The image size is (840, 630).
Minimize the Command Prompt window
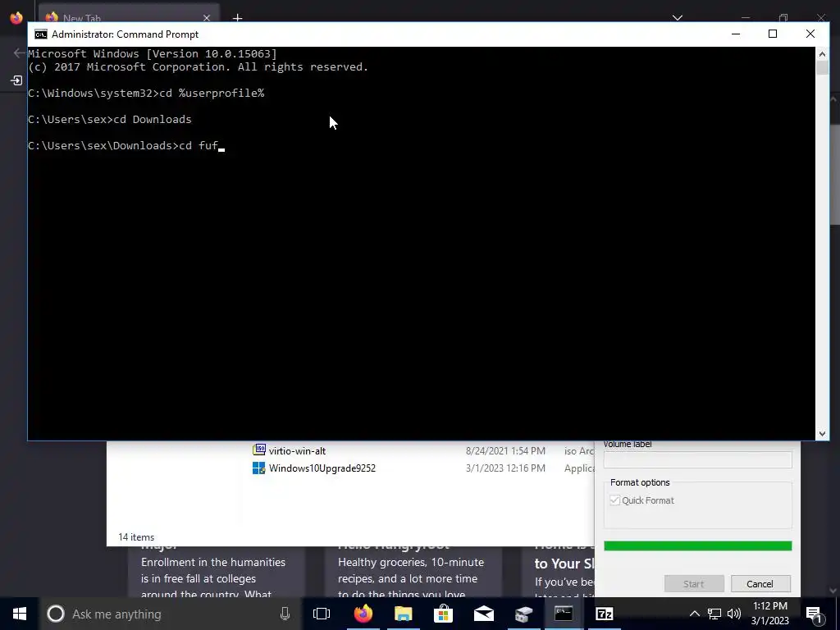736,34
